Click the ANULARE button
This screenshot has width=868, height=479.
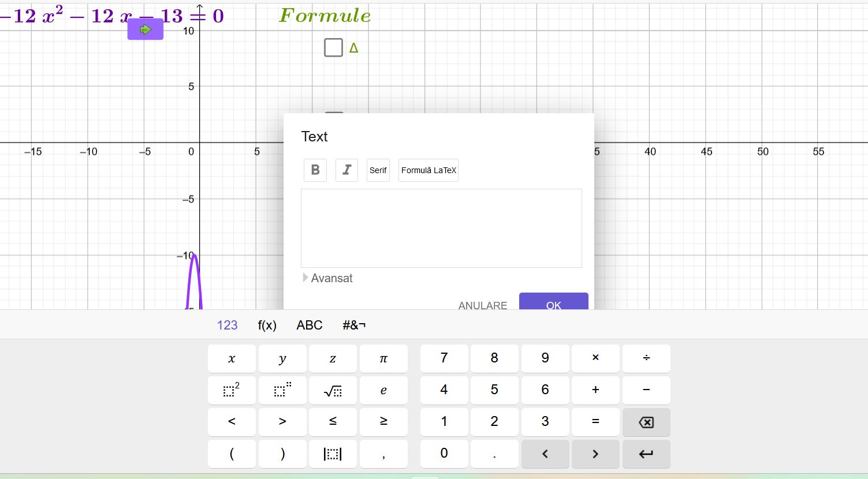[483, 305]
